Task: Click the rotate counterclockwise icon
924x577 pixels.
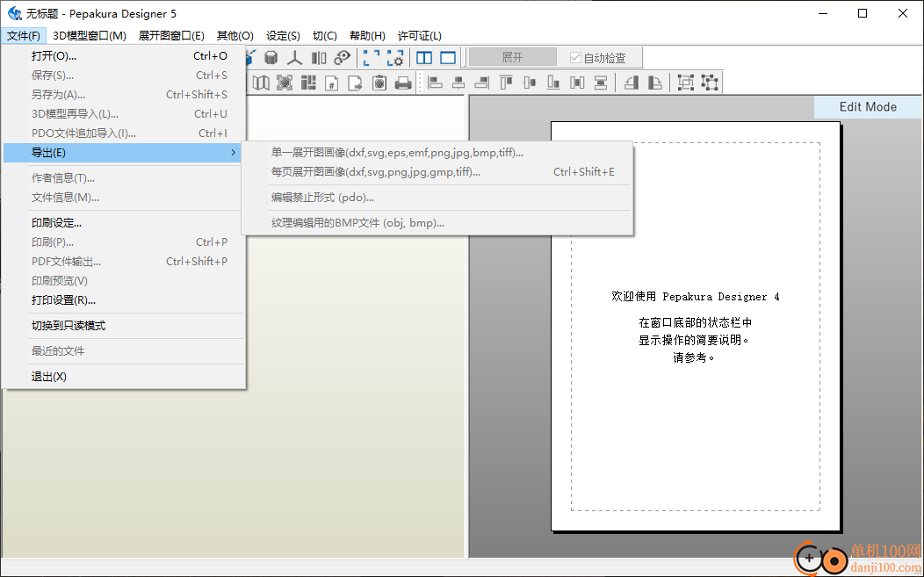Action: 632,83
